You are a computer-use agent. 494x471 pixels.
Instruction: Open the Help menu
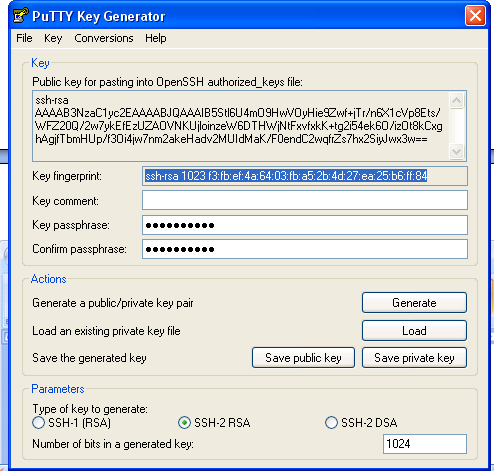click(156, 38)
